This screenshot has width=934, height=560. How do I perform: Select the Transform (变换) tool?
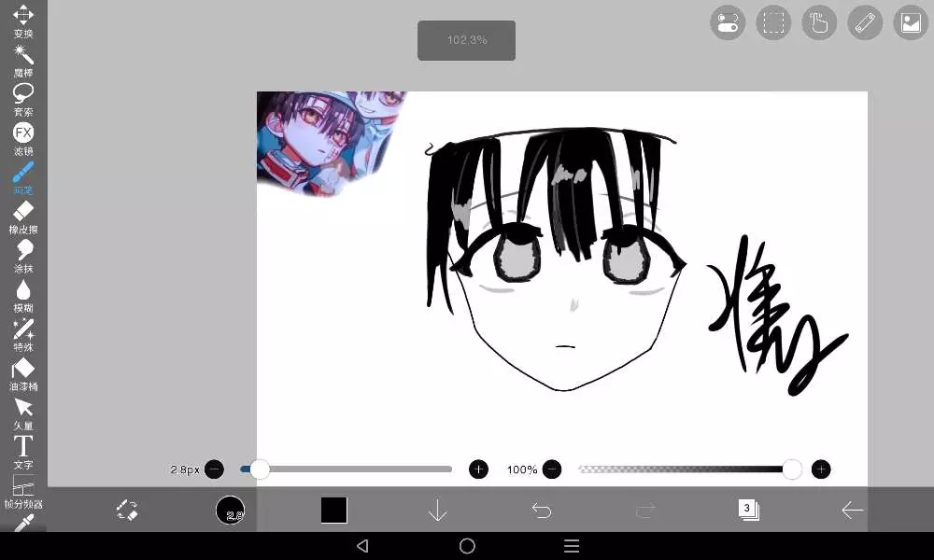click(x=23, y=21)
